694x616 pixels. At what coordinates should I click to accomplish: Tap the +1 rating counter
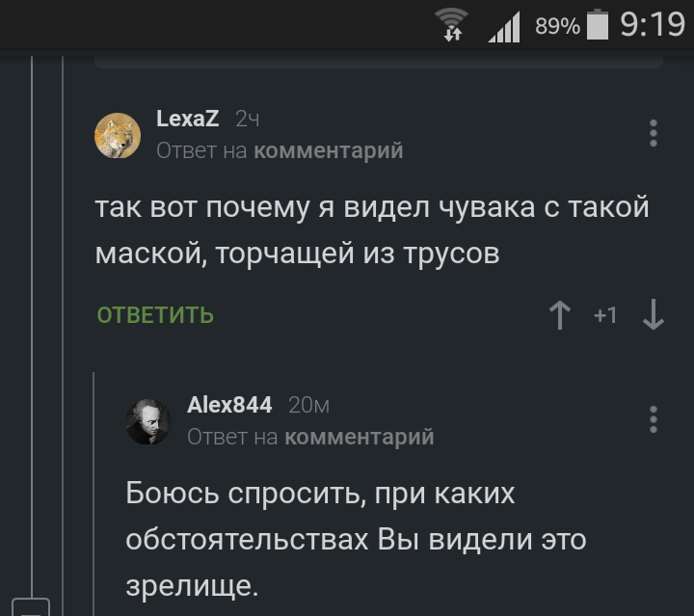605,315
